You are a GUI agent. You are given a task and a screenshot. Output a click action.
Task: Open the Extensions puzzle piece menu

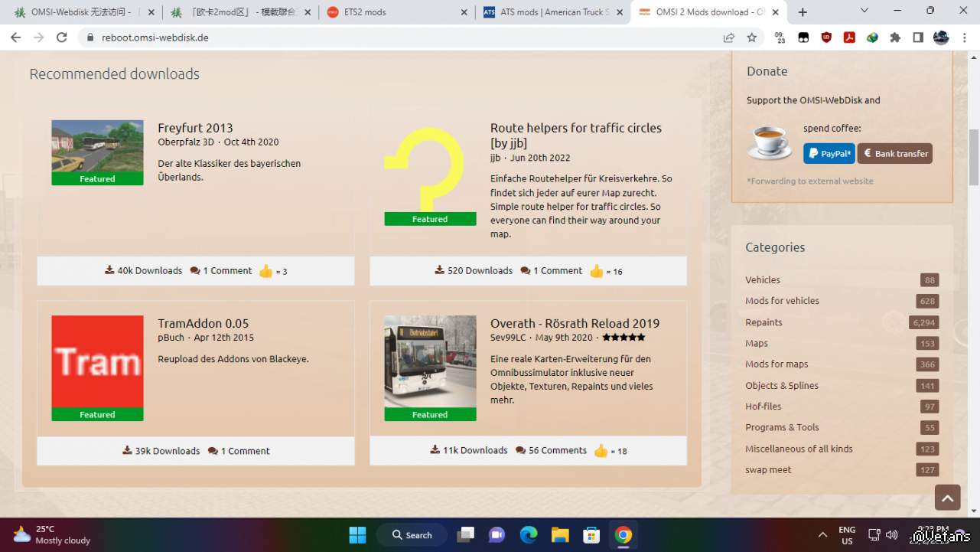coord(895,38)
